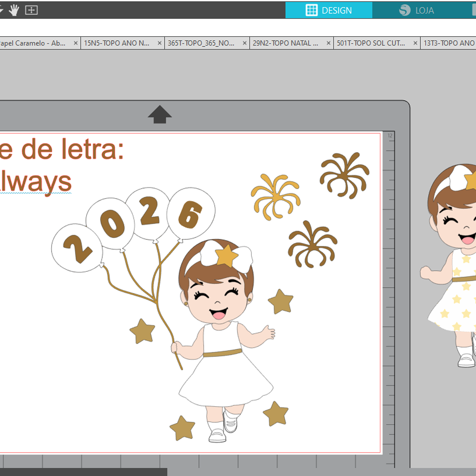This screenshot has width=476, height=476.
Task: Close the 365T-TOPO_365_NO... tab
Action: pos(244,43)
